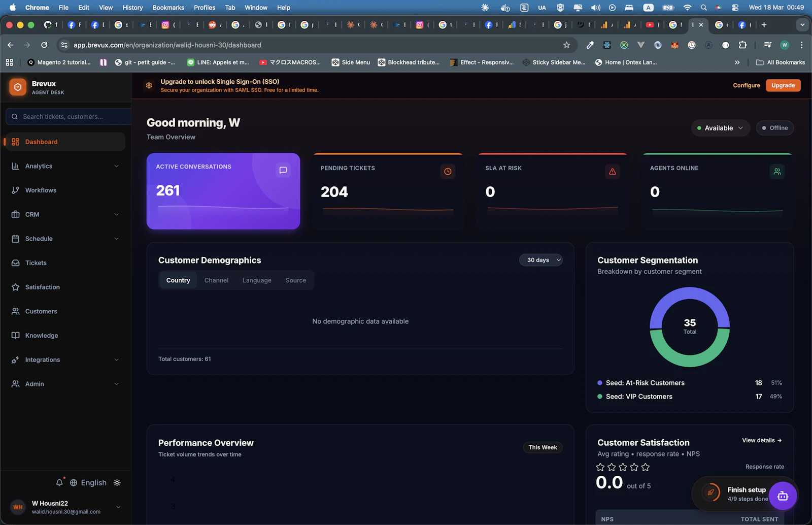This screenshot has height=525, width=812.
Task: Click the Pending Tickets clock icon
Action: click(x=448, y=171)
